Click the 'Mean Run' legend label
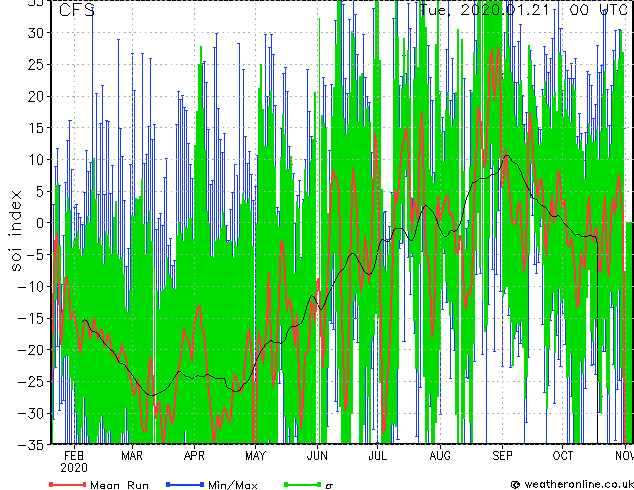Image resolution: width=634 pixels, height=490 pixels. click(119, 485)
